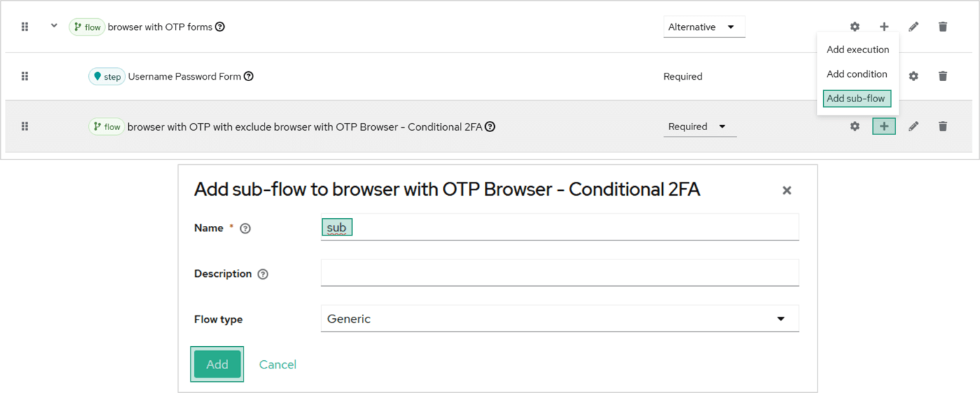Open the Alternative requirement dropdown
This screenshot has width=980, height=393.
coord(703,27)
